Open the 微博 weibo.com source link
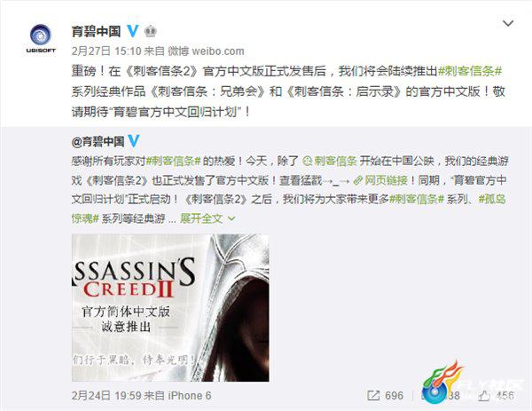532x411 pixels. (x=206, y=51)
